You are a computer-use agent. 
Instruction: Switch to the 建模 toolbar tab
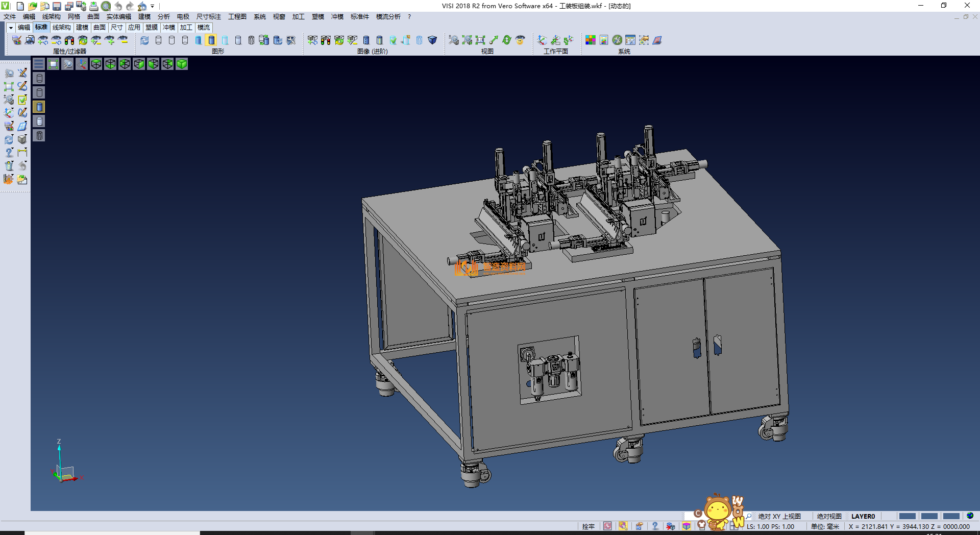[82, 28]
